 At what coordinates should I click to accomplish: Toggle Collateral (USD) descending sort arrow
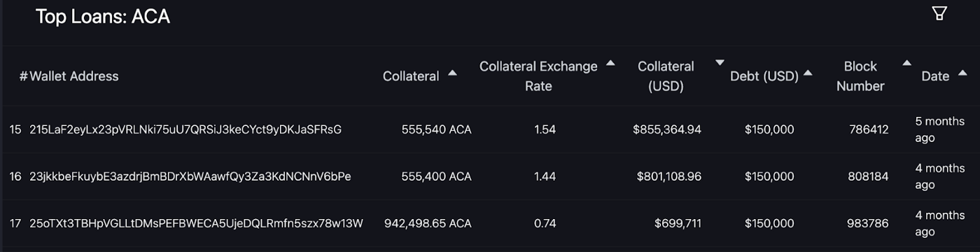720,63
